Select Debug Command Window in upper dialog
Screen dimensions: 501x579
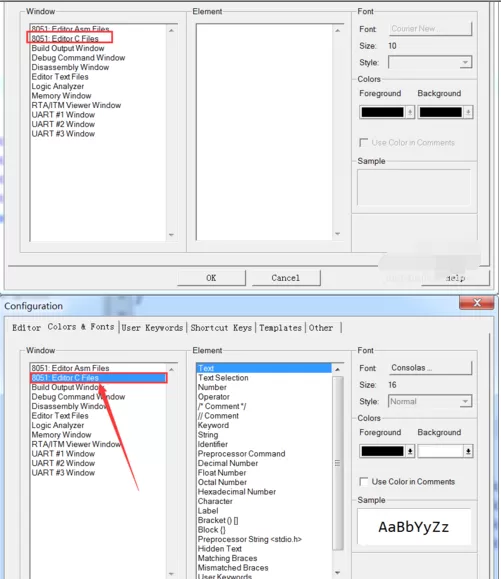78,58
